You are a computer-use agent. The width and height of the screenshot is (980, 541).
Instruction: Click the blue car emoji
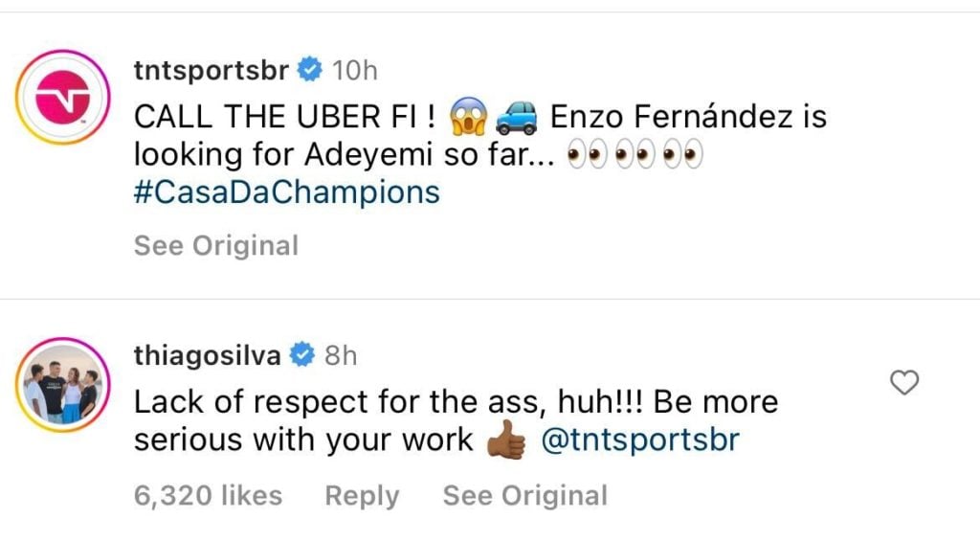click(516, 118)
